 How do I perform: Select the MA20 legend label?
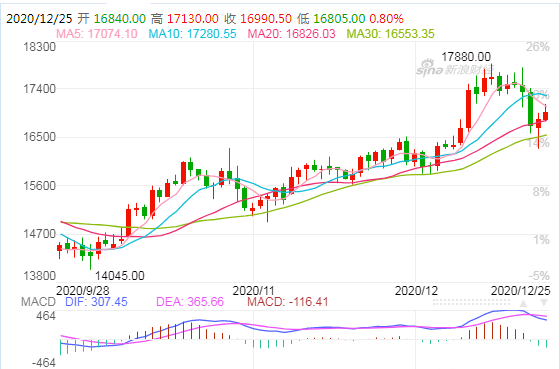click(x=291, y=34)
